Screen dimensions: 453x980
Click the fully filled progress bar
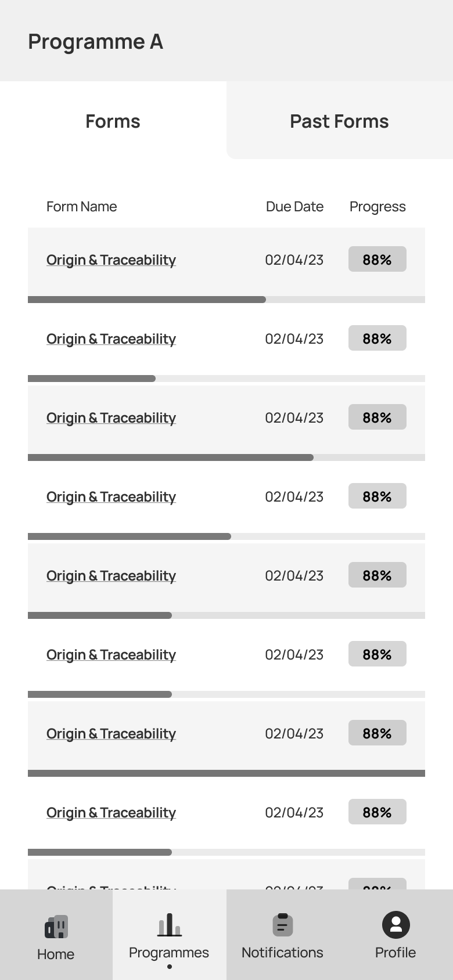pos(227,773)
